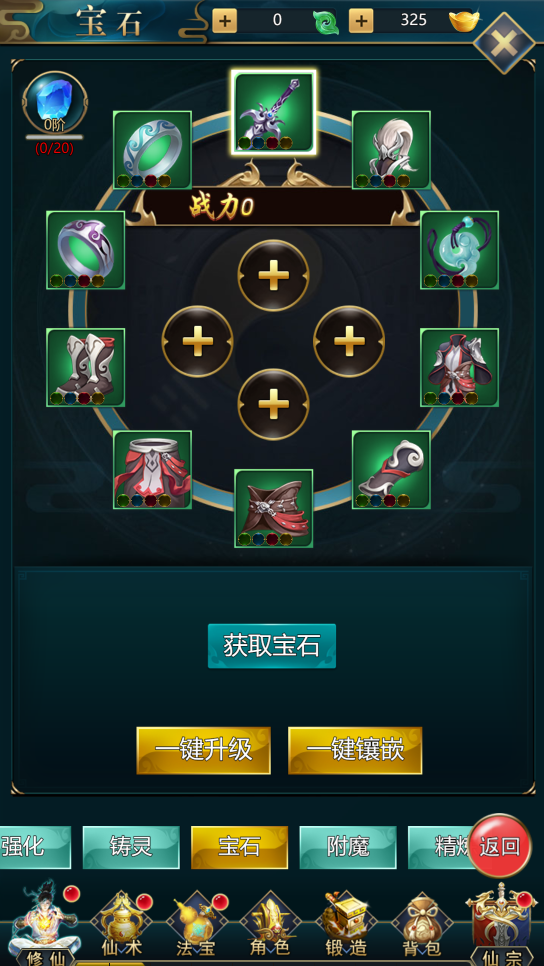The image size is (544, 966).
Task: Add jade currency with plus button
Action: point(224,21)
